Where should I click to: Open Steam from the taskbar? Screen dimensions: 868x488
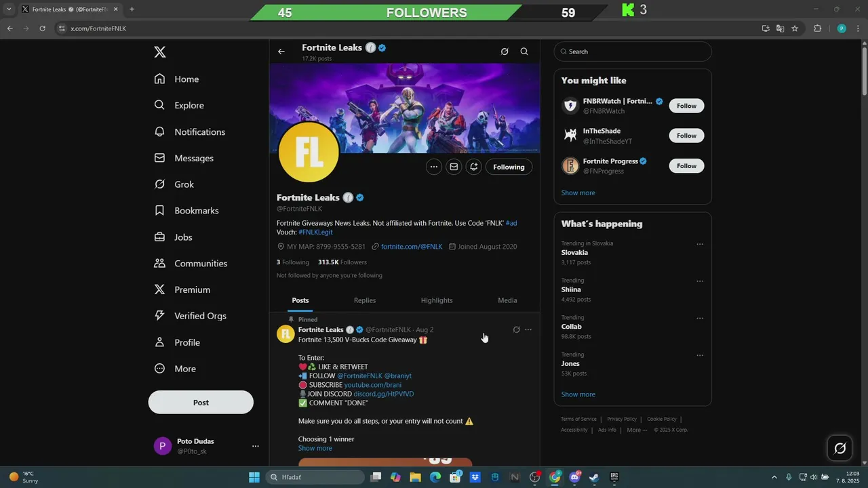pyautogui.click(x=594, y=477)
